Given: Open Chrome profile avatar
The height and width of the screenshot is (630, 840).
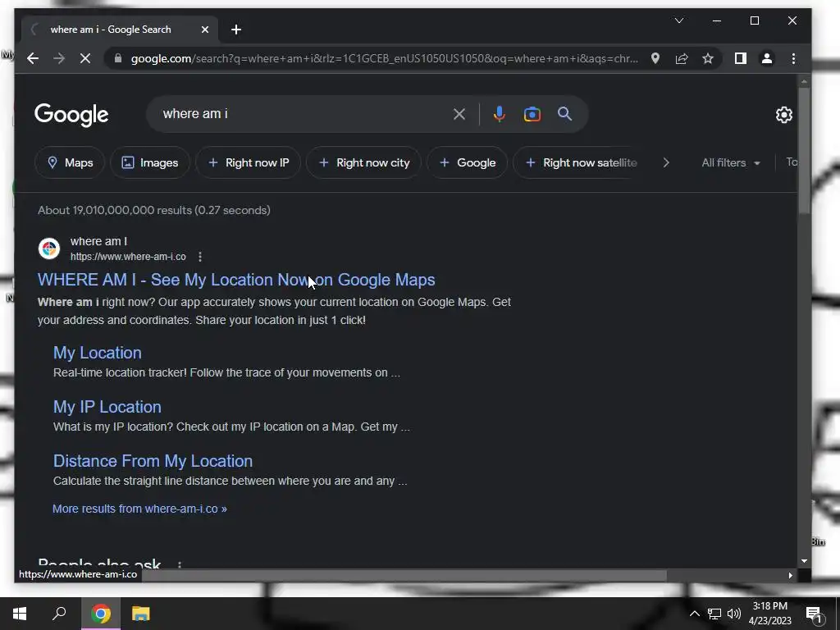Looking at the screenshot, I should click(x=767, y=58).
